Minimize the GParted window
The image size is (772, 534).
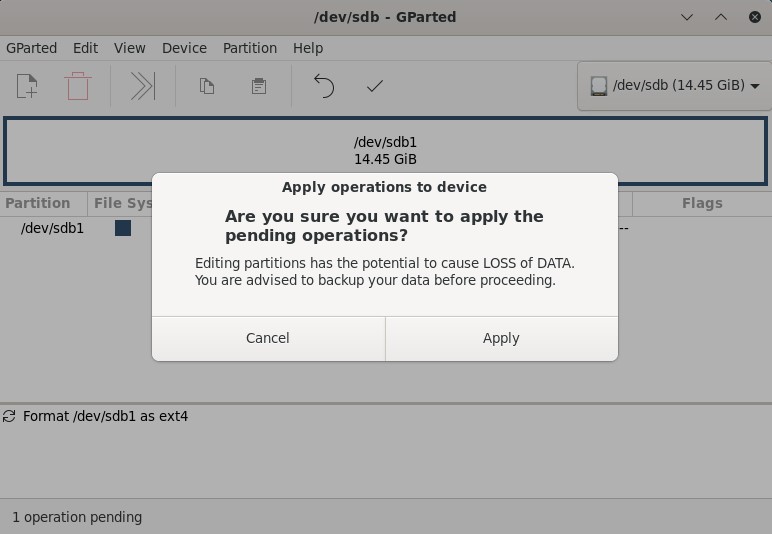687,17
